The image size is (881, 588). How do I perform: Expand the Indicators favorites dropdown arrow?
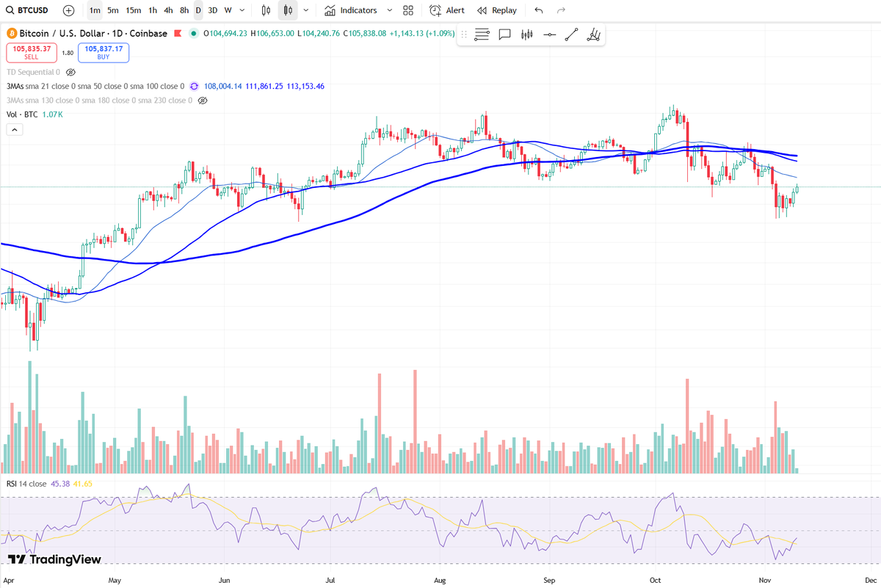[x=389, y=10]
